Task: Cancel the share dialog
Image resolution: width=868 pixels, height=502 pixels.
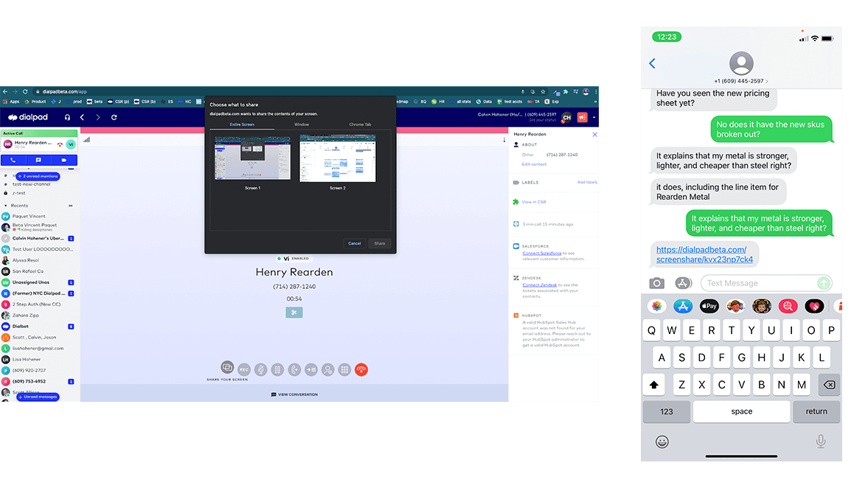Action: [x=354, y=243]
